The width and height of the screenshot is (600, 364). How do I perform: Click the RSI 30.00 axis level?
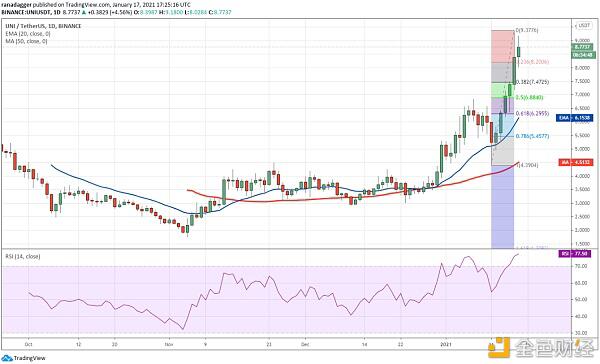coord(581,333)
